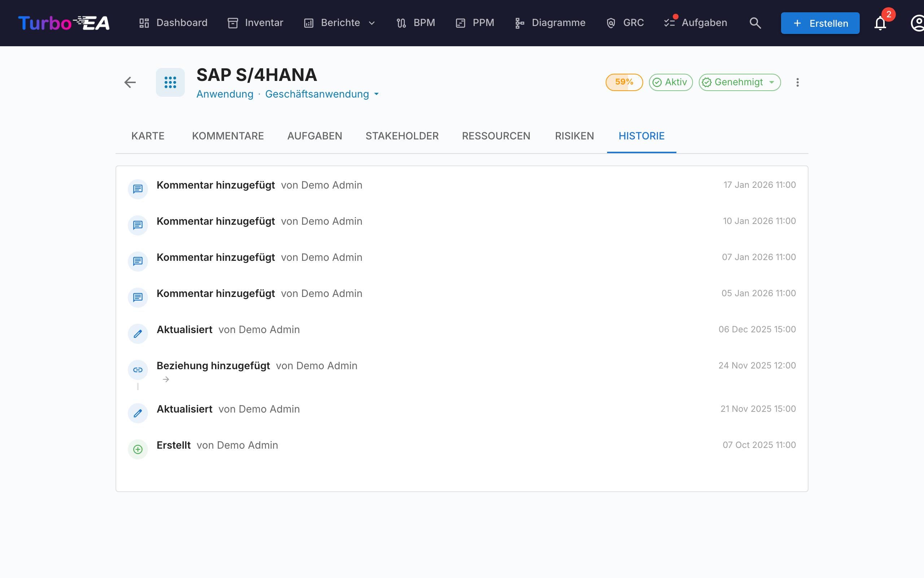Navigate to PPM section
924x578 pixels.
pyautogui.click(x=475, y=23)
